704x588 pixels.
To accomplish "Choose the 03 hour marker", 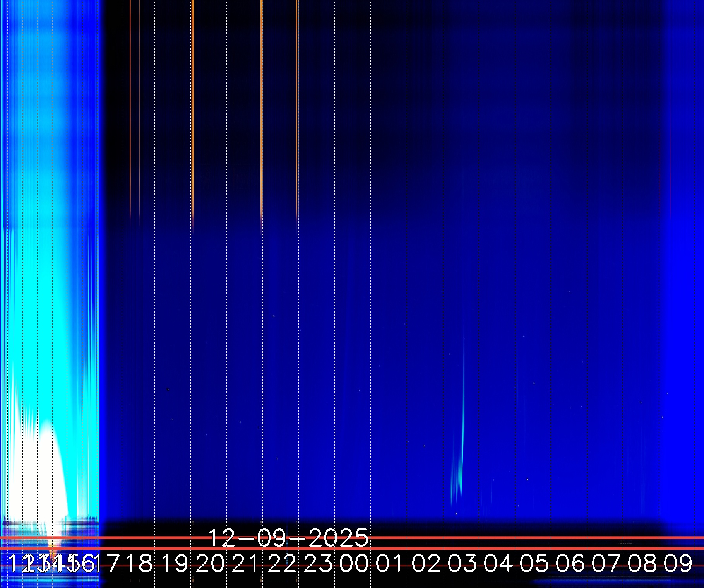I will [x=462, y=563].
